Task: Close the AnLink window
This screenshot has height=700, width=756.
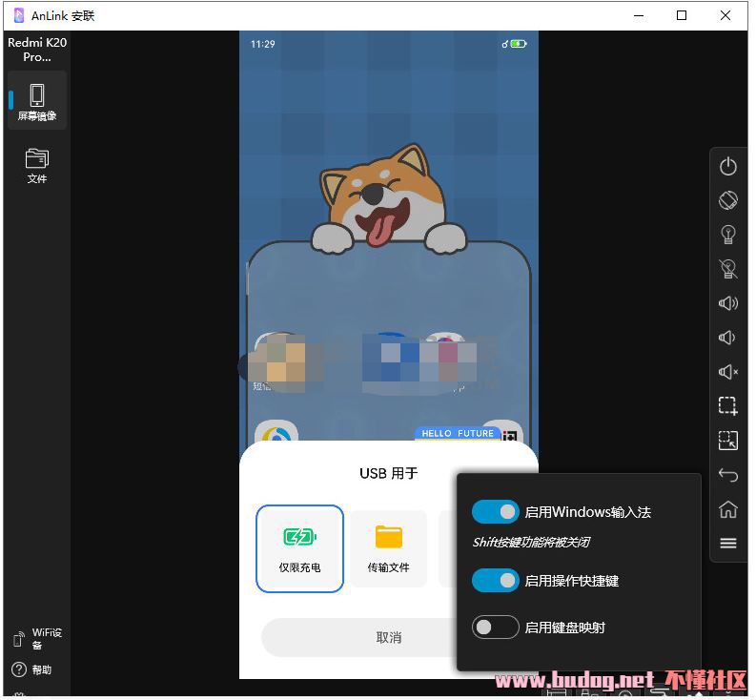Action: click(725, 15)
